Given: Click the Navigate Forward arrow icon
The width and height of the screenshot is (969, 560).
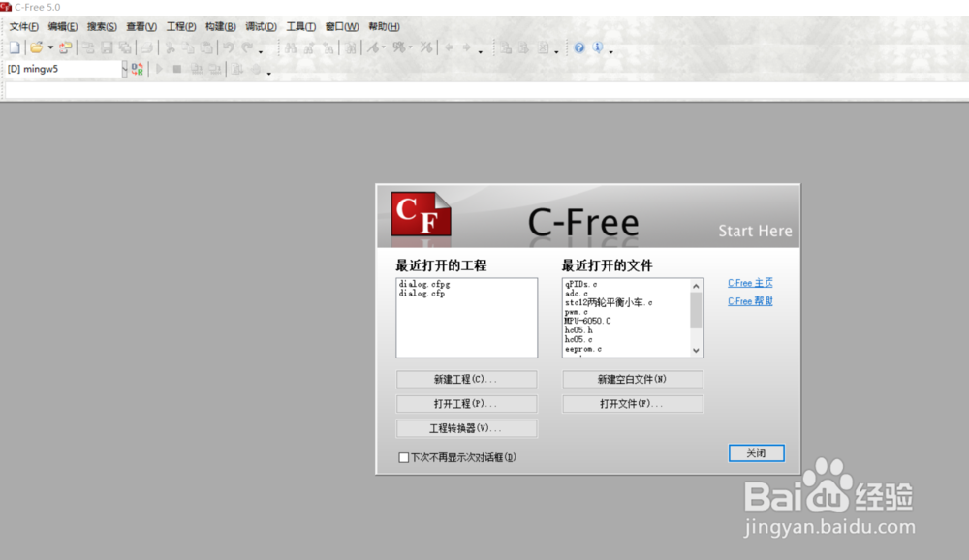Looking at the screenshot, I should [467, 47].
